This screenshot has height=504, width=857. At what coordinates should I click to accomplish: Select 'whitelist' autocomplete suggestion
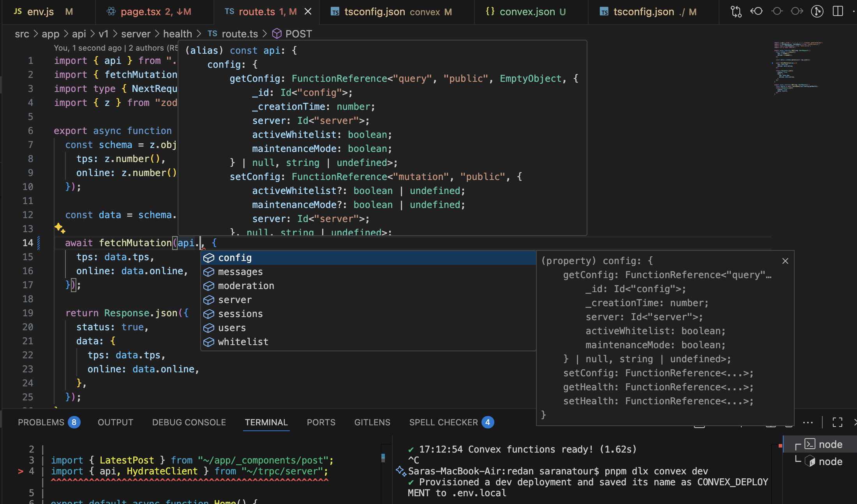click(368, 342)
